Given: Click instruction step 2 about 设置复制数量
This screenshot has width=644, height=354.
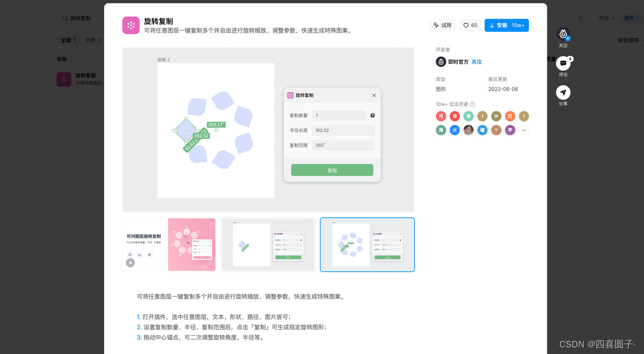Looking at the screenshot, I should pos(232,327).
